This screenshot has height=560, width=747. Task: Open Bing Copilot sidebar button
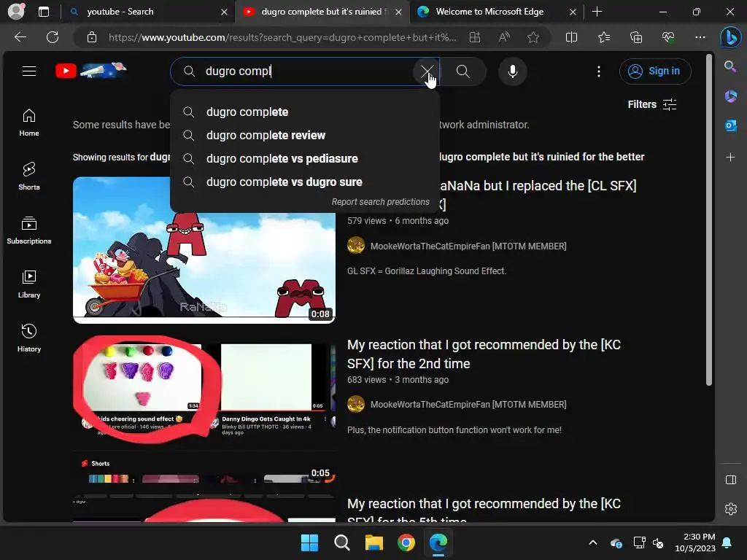(x=730, y=38)
